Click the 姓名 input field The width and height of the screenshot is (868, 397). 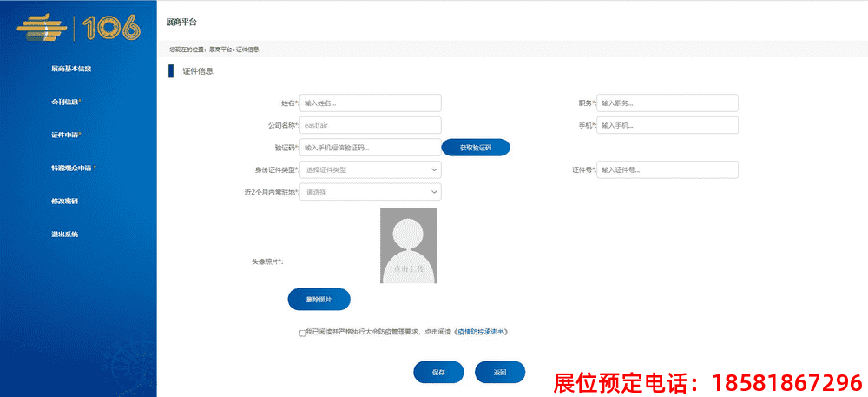(x=371, y=103)
